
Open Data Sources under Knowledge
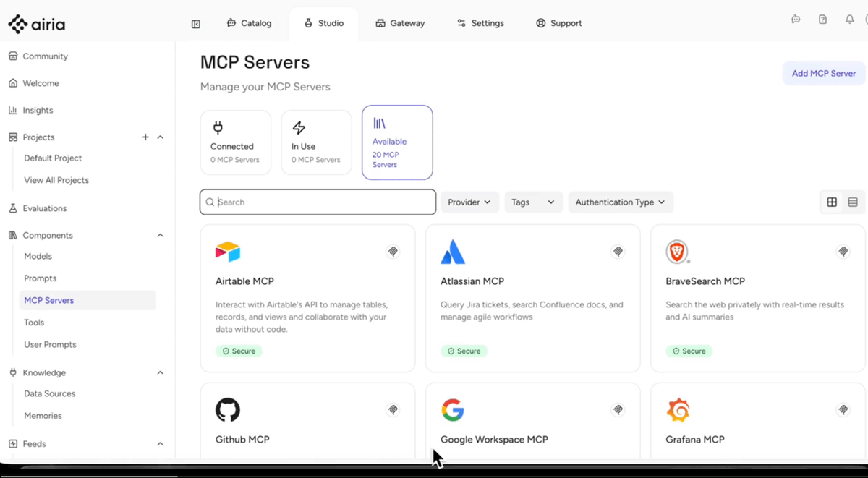pos(49,394)
